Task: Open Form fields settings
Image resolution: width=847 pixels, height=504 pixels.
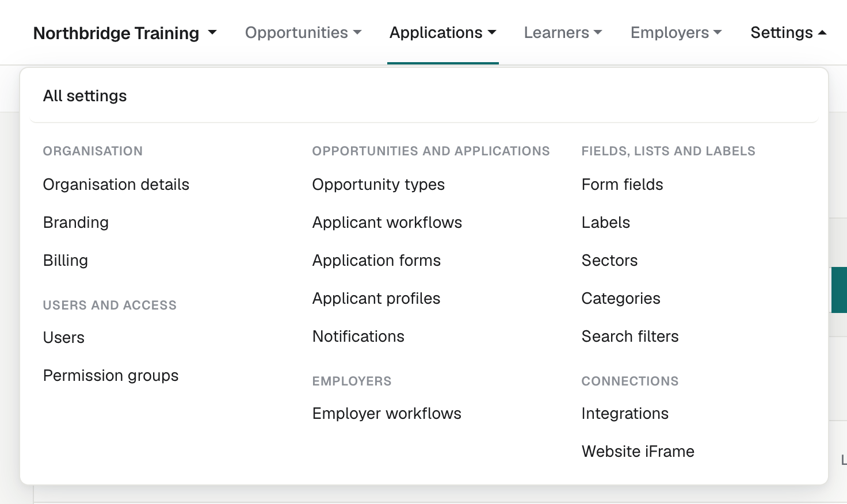Action: pos(623,185)
